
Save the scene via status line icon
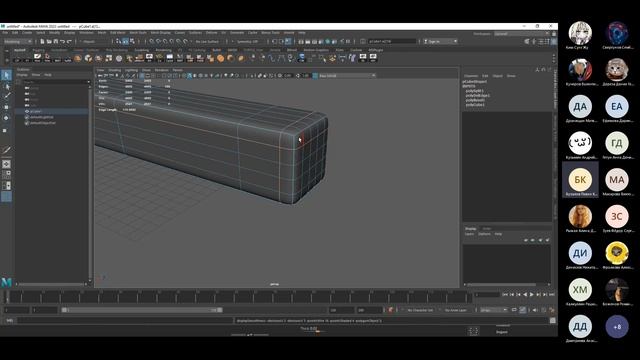[56, 41]
